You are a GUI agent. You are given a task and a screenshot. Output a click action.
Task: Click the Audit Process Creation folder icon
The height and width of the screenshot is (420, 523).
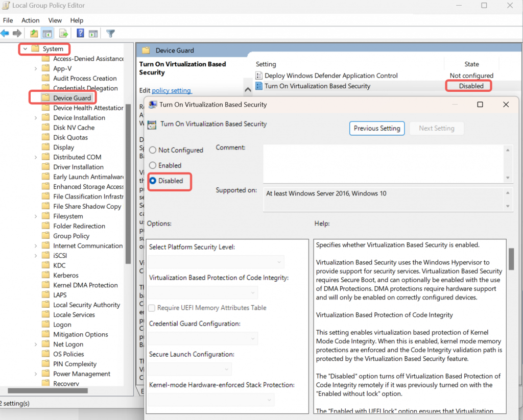pos(45,78)
